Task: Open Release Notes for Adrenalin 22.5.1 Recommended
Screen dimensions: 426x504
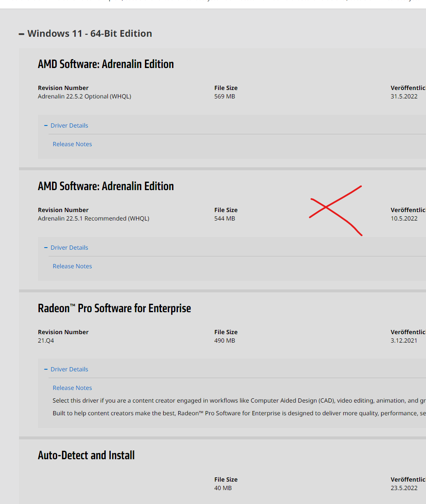Action: [72, 266]
